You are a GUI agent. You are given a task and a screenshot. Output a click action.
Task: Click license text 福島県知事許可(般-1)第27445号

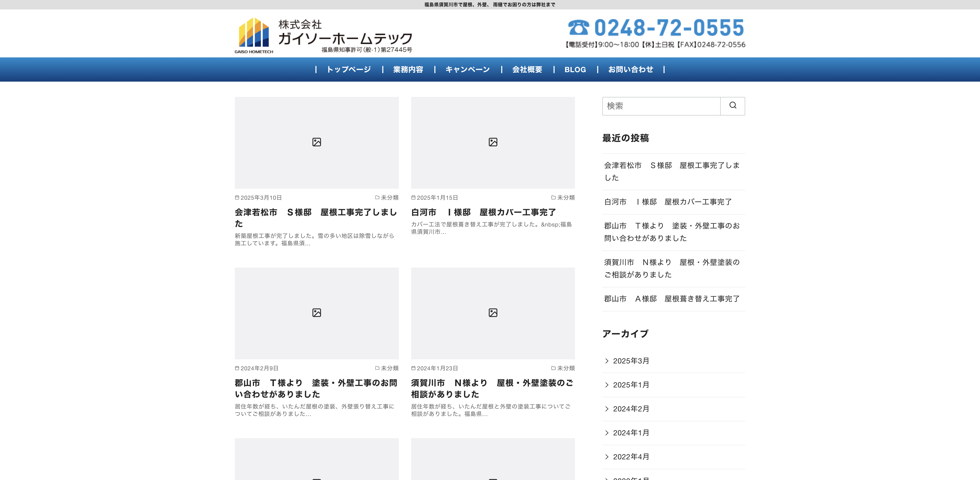367,49
